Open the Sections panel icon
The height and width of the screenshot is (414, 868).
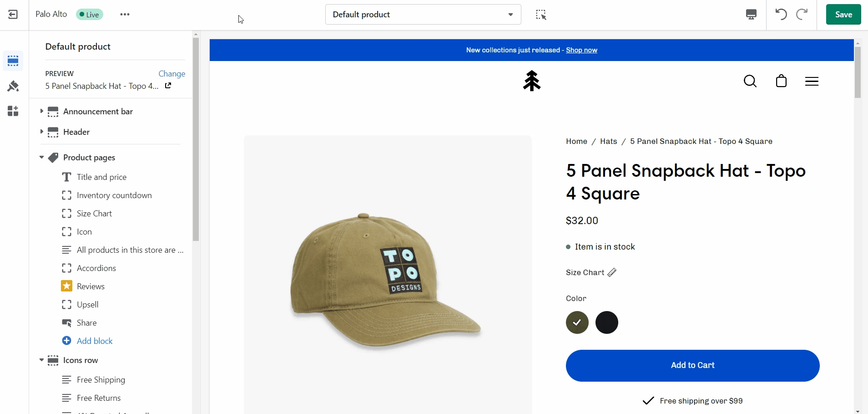tap(13, 61)
